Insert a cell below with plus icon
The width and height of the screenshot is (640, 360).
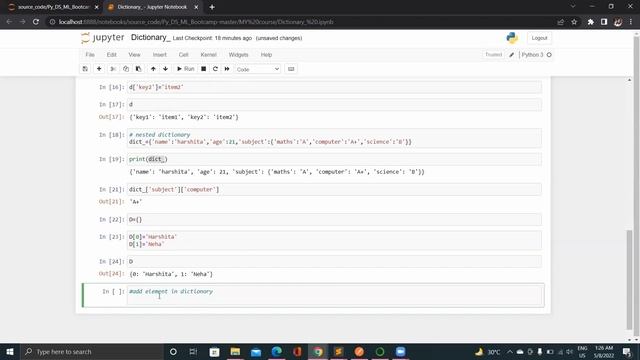[x=99, y=69]
